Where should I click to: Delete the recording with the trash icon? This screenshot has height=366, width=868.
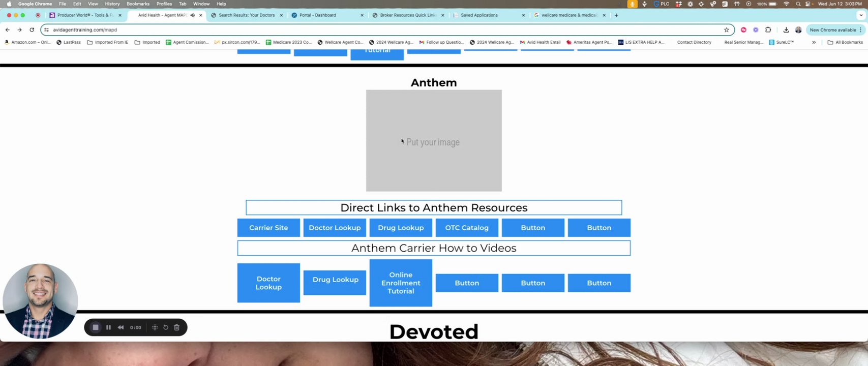[177, 327]
